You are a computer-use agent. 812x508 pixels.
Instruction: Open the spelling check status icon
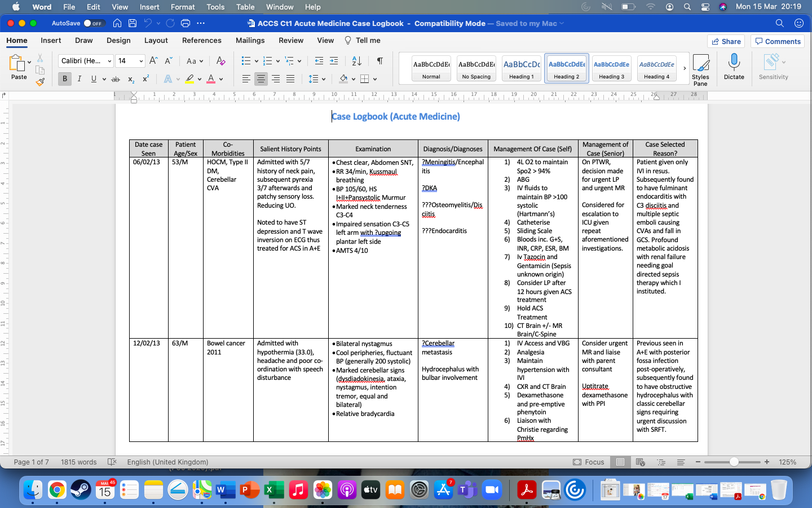pos(112,462)
